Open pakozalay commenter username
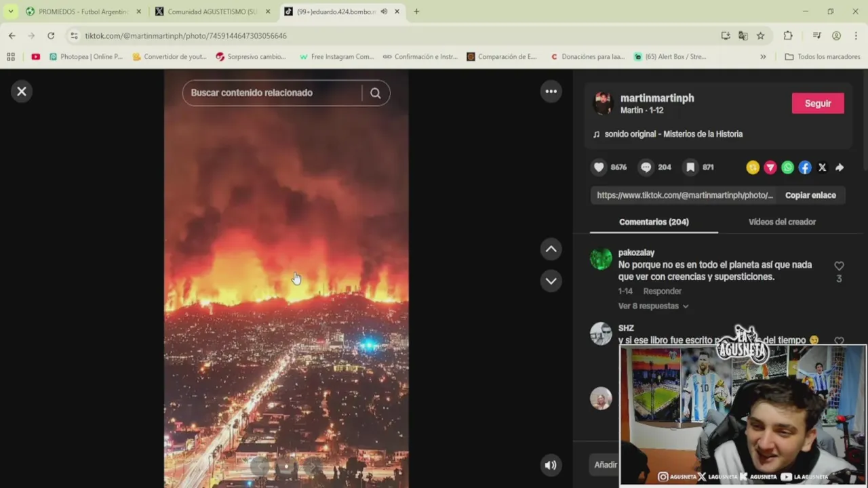 636,253
